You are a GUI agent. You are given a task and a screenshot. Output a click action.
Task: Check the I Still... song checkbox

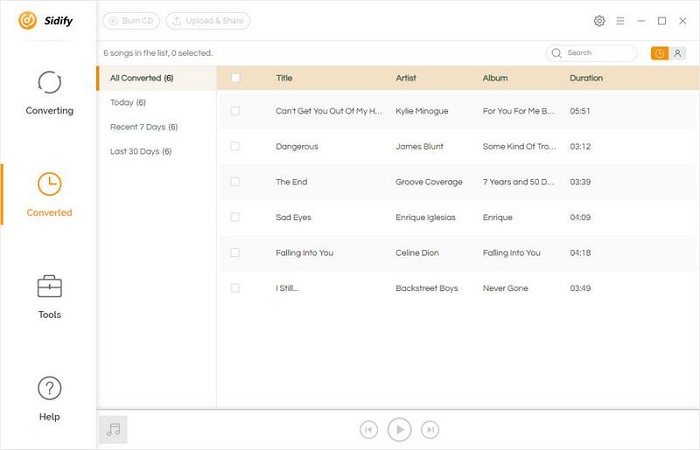click(x=235, y=288)
